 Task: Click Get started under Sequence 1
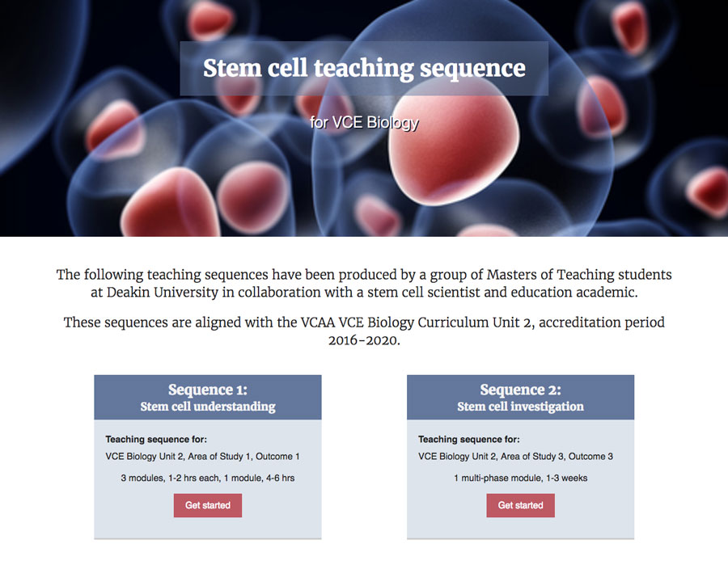[x=208, y=505]
